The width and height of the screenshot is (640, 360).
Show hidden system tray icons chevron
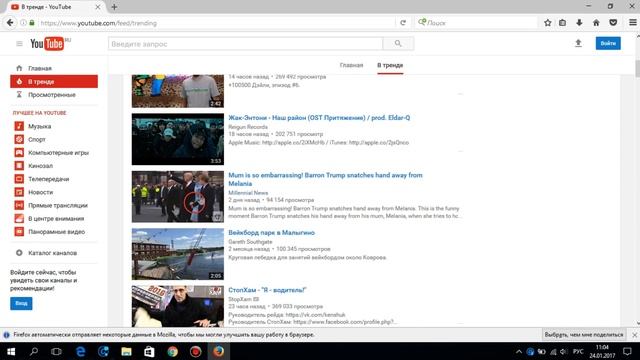pos(519,351)
